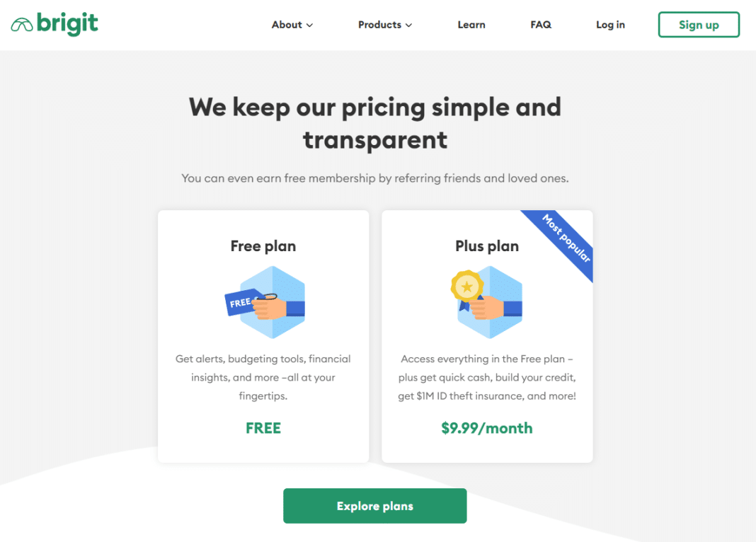This screenshot has width=756, height=542.
Task: Click the $9.99/month price text
Action: pos(487,428)
